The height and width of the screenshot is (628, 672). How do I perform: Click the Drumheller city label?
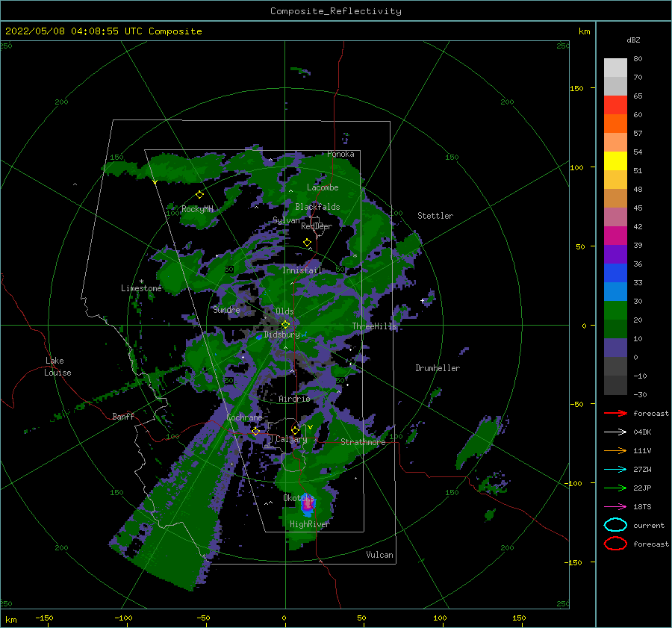pos(438,368)
